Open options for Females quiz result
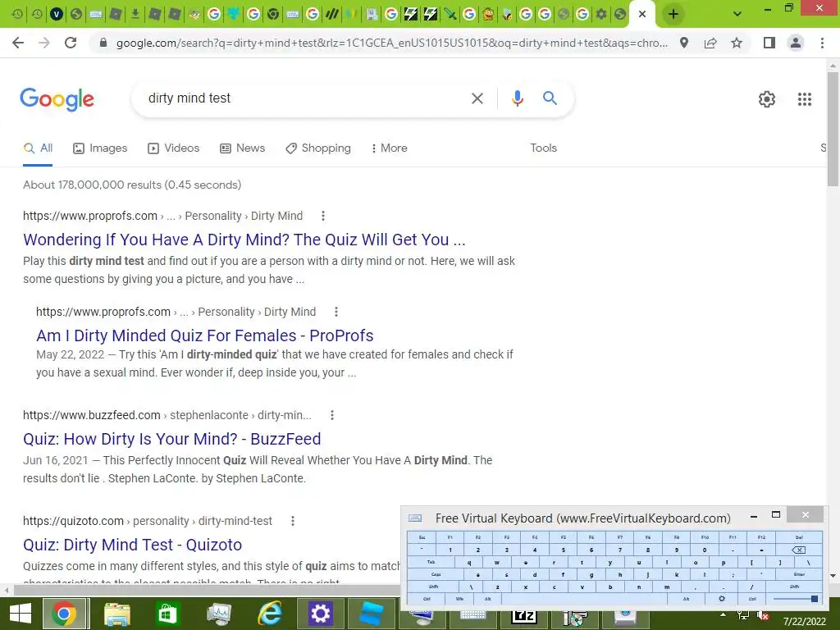Screen dimensions: 840x630 [336, 312]
